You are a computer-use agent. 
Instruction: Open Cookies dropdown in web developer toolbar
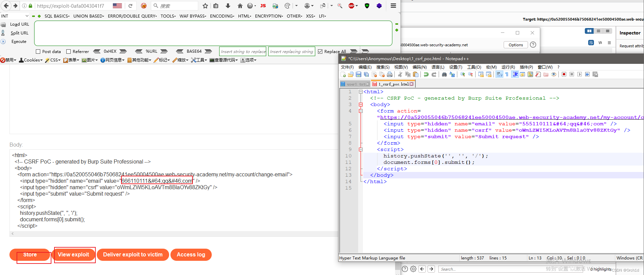(31, 60)
